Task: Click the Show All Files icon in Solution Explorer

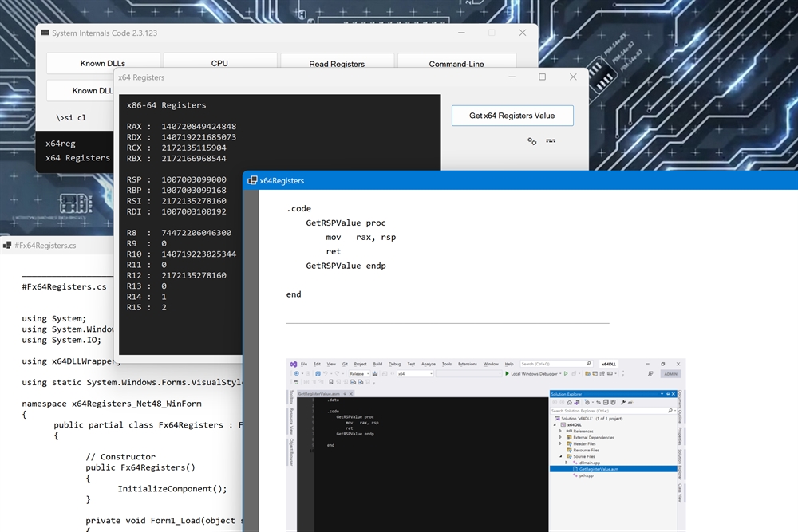Action: (613, 402)
